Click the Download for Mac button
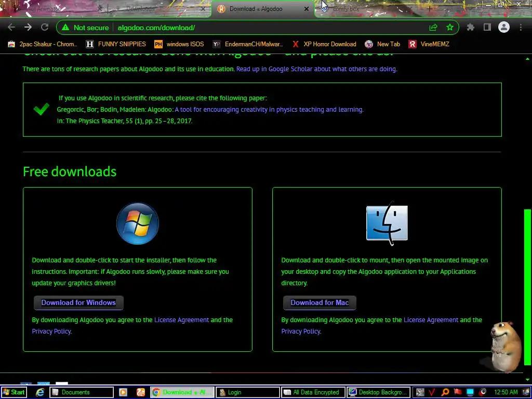Image resolution: width=532 pixels, height=399 pixels. click(320, 303)
